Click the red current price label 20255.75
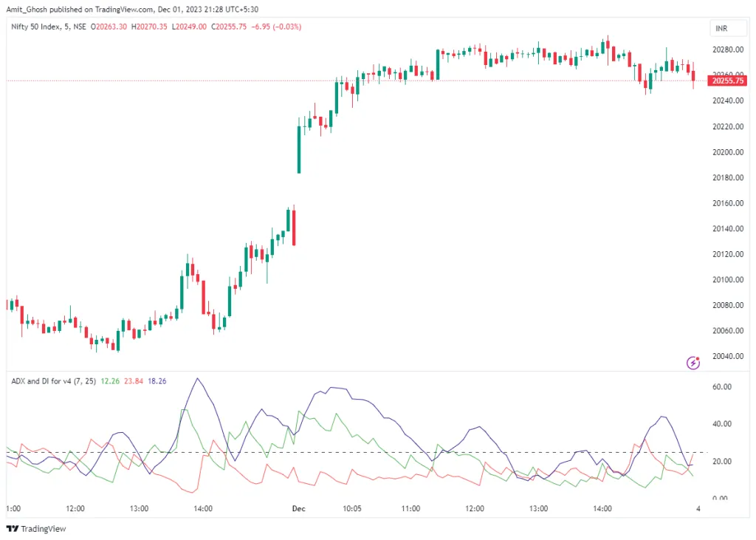The width and height of the screenshot is (756, 540). (x=727, y=81)
